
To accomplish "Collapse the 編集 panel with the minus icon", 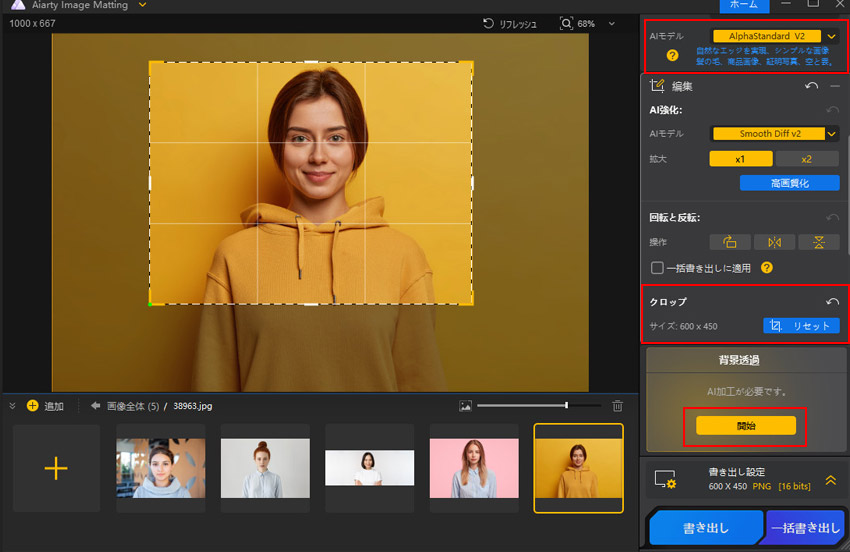I will 835,86.
